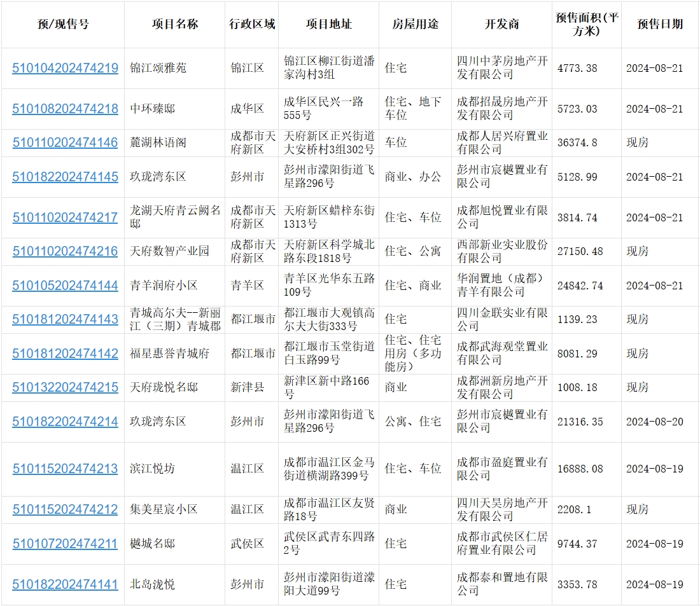Viewport: 700px width, 606px height.
Task: Select project name 北岛泷悦
Action: coord(152,584)
